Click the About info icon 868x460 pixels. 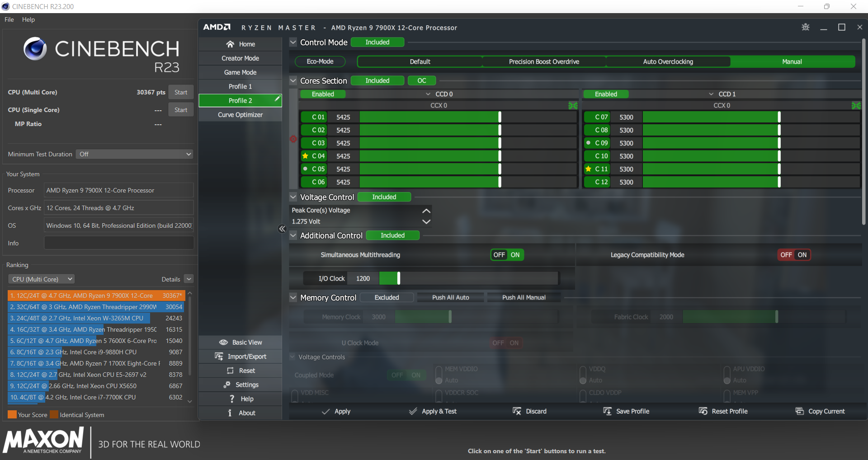click(230, 413)
